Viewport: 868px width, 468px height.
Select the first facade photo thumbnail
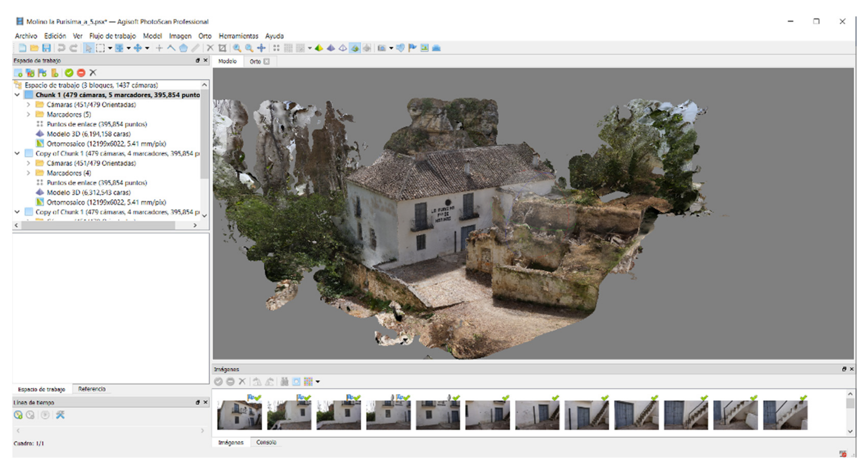[239, 415]
